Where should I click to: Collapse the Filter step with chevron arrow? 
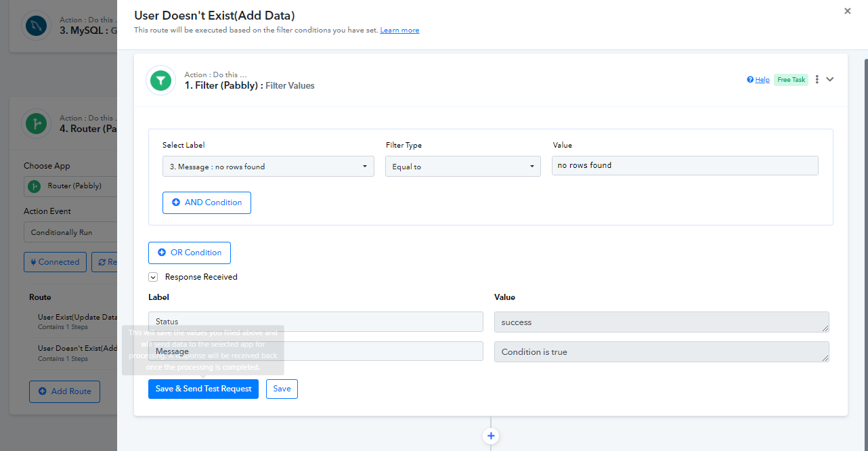830,79
